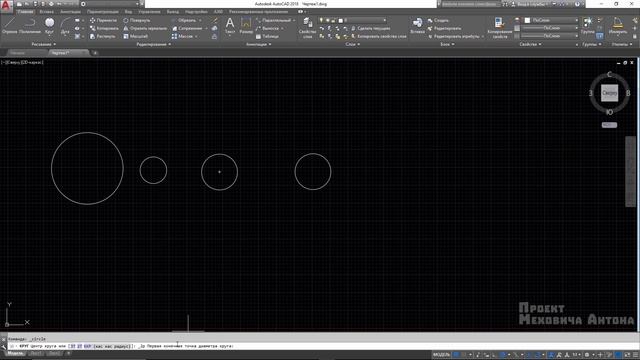
Task: Toggle grid display in status bar
Action: (456, 355)
